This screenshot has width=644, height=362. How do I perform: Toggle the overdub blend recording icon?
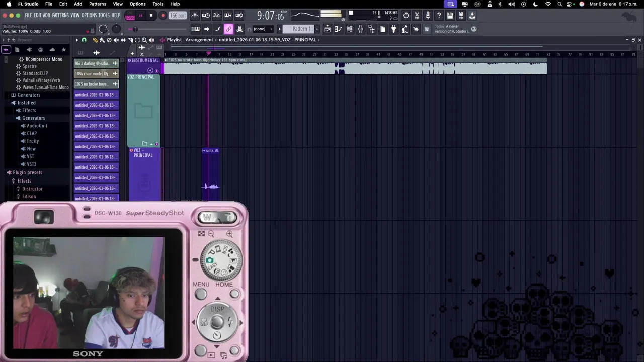point(228,16)
